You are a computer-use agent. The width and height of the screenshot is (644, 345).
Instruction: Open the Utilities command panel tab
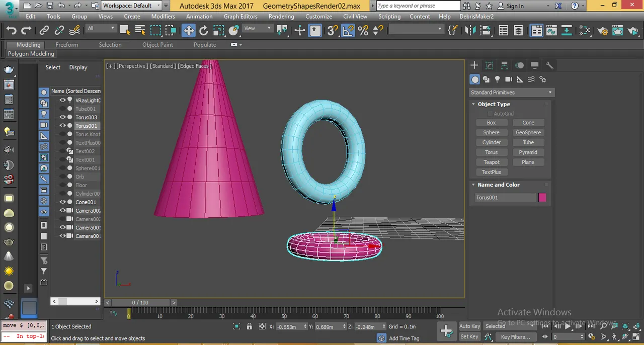coord(549,65)
